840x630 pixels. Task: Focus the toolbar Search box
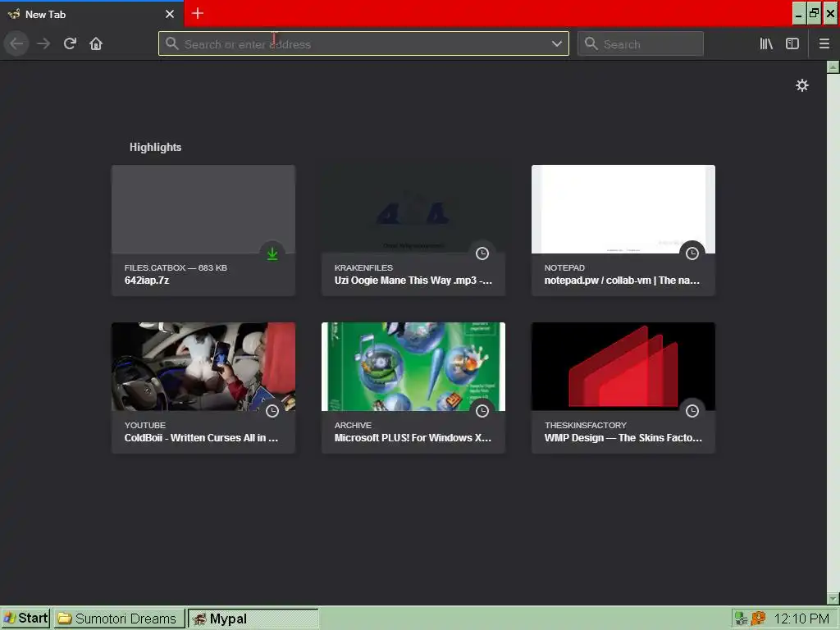[x=640, y=44]
